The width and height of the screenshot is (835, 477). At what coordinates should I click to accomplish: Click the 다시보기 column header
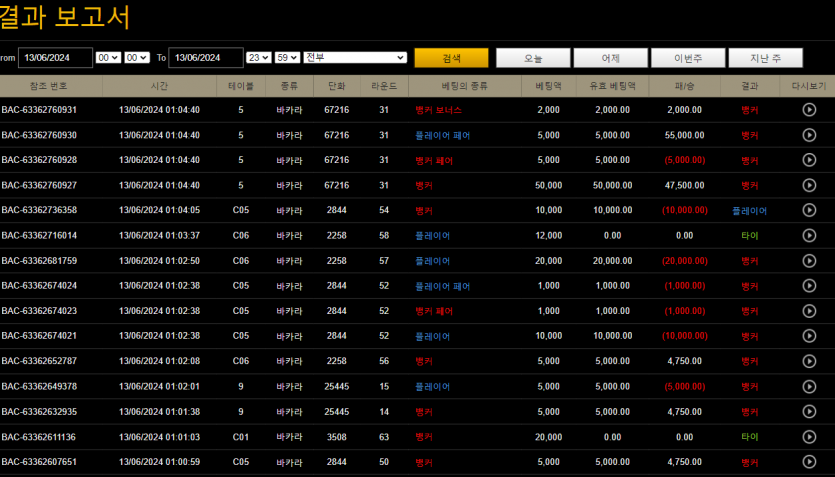809,86
